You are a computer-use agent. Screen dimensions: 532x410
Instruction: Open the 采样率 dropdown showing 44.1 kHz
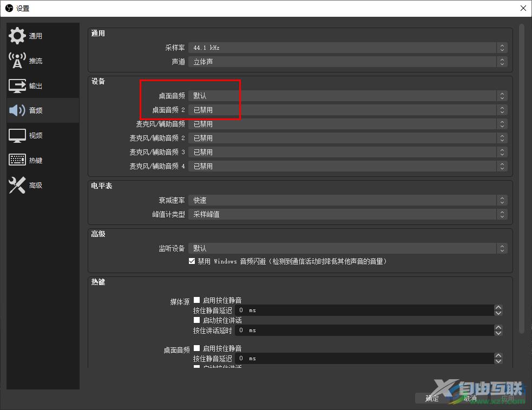348,48
